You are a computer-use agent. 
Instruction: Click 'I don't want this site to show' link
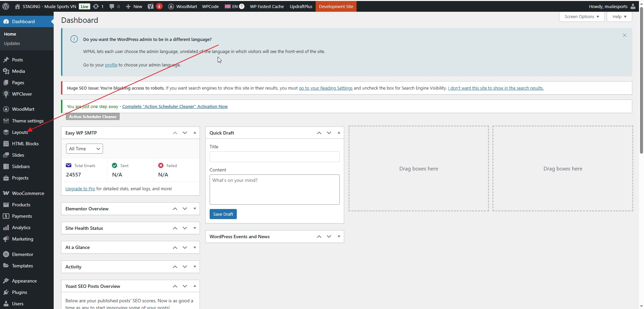coord(496,88)
